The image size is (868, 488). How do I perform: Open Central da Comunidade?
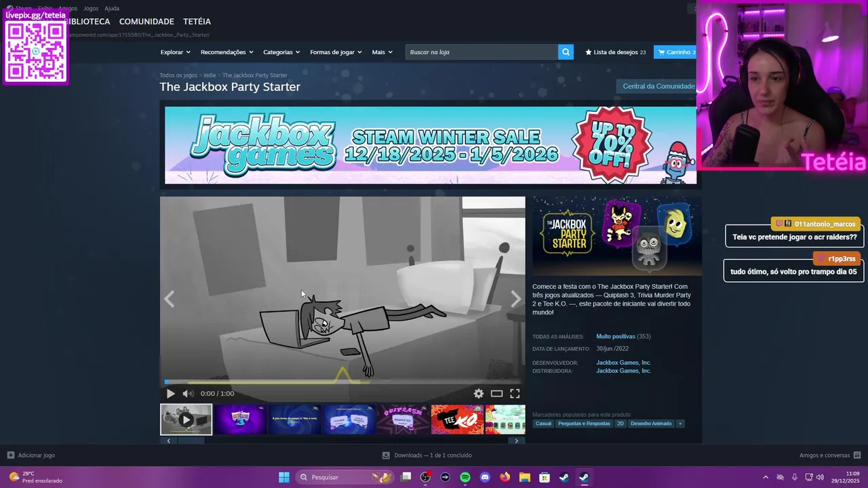pyautogui.click(x=658, y=86)
